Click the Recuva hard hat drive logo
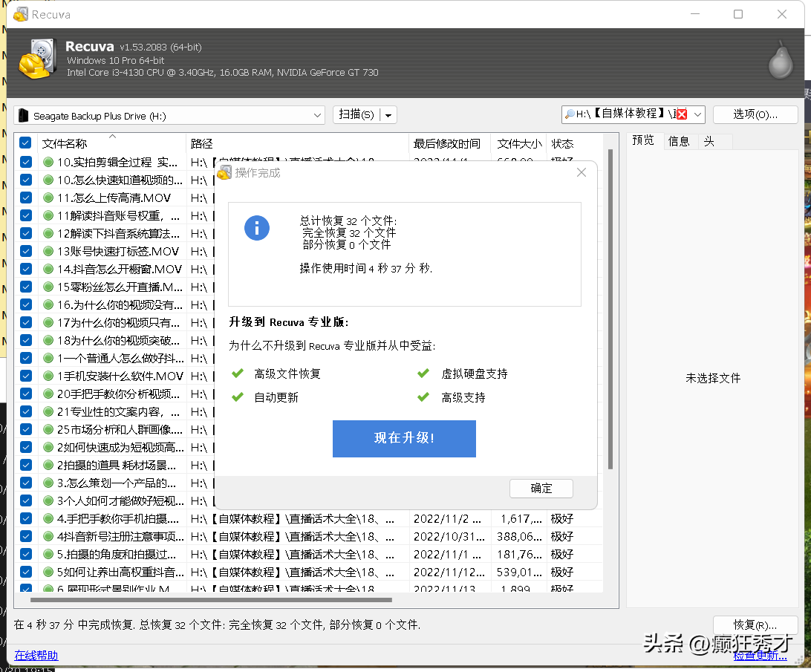The height and width of the screenshot is (672, 811). [x=37, y=59]
